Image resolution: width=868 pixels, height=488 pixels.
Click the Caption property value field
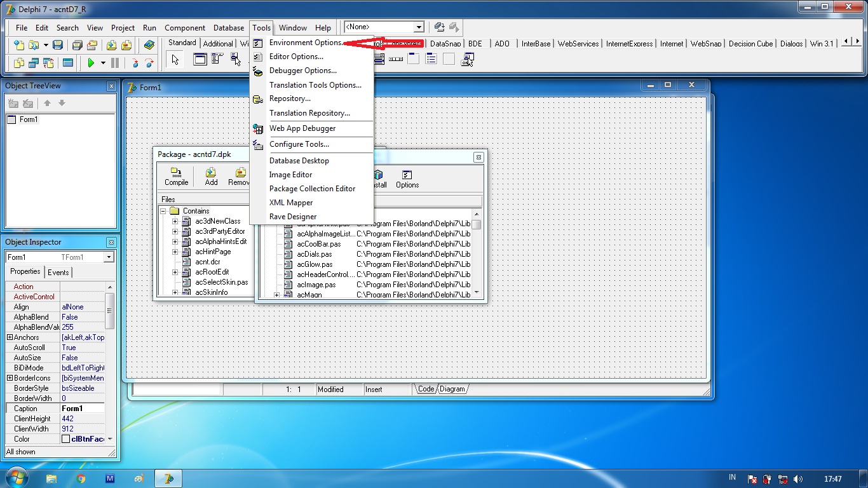pos(83,409)
